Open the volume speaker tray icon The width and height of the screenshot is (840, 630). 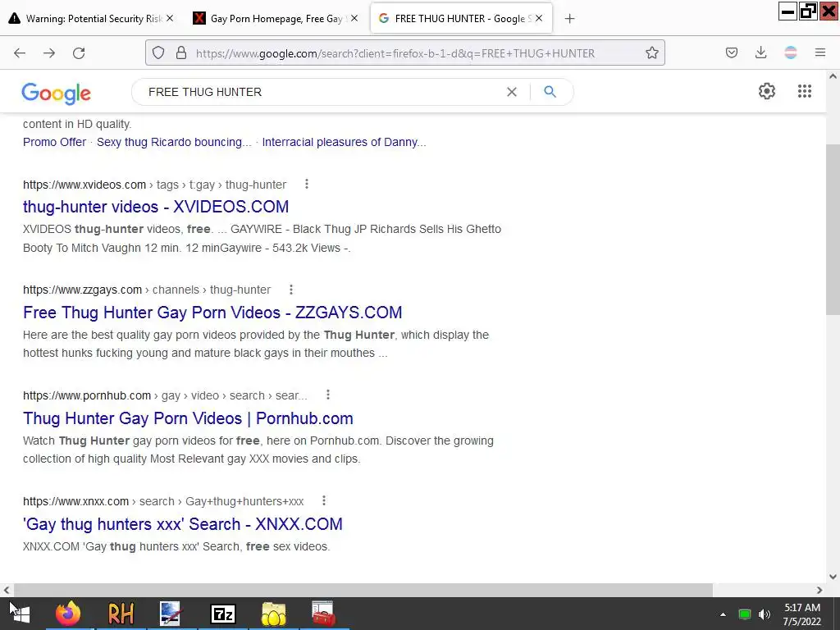point(765,614)
